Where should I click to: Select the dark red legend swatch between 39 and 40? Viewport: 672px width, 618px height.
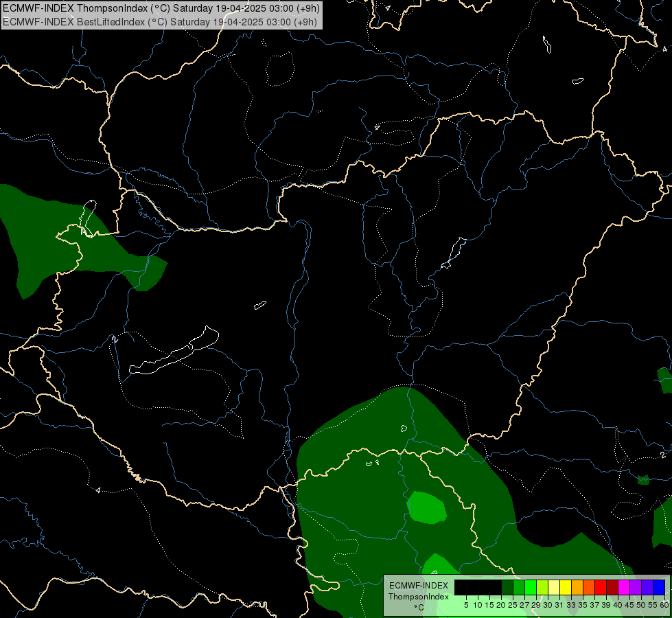pos(612,587)
